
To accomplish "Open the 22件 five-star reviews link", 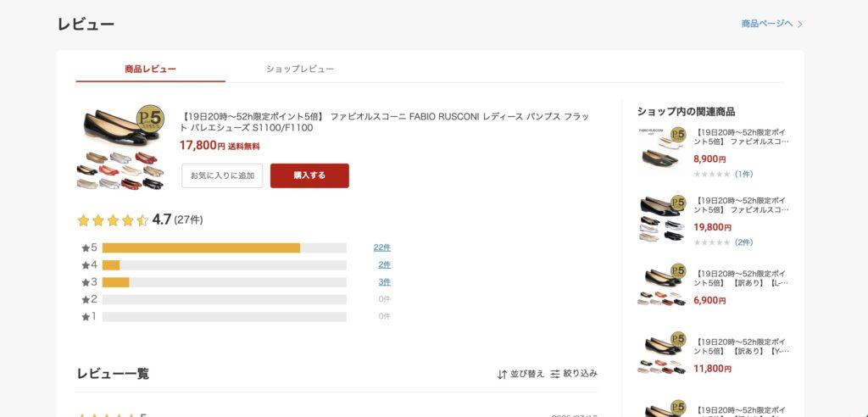I will tap(381, 247).
